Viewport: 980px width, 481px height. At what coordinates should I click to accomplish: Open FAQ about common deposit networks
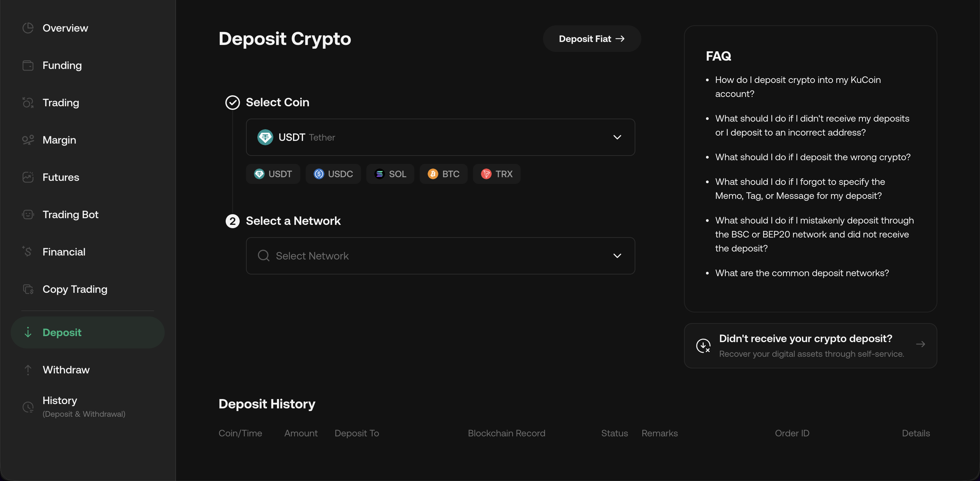[802, 273]
